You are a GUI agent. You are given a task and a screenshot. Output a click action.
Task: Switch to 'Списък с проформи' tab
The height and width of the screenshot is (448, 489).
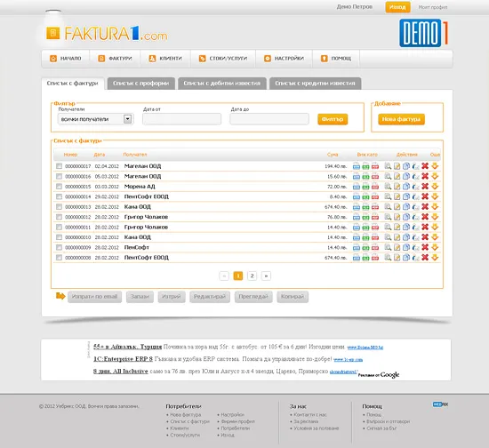[x=141, y=84]
